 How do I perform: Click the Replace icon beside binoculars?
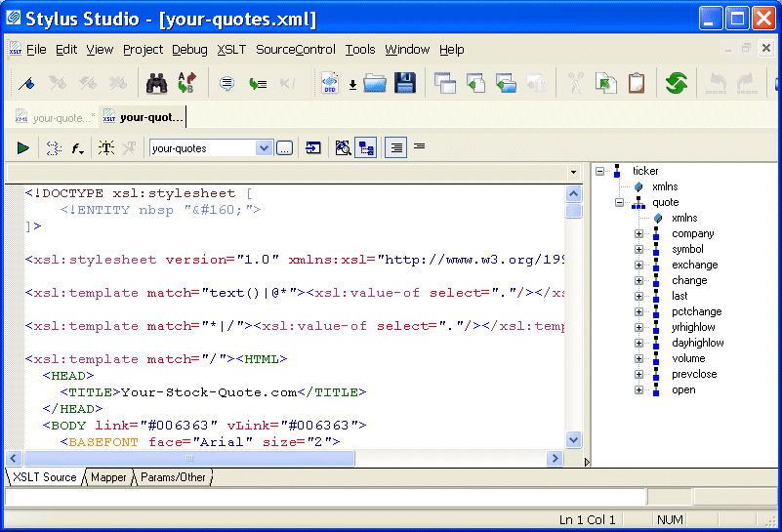click(x=186, y=84)
